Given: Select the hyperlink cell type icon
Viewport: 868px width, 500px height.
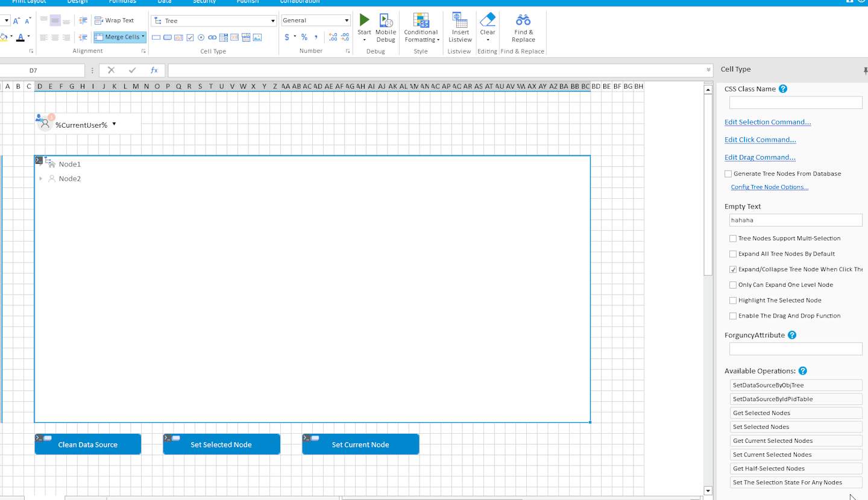Looking at the screenshot, I should (x=212, y=37).
